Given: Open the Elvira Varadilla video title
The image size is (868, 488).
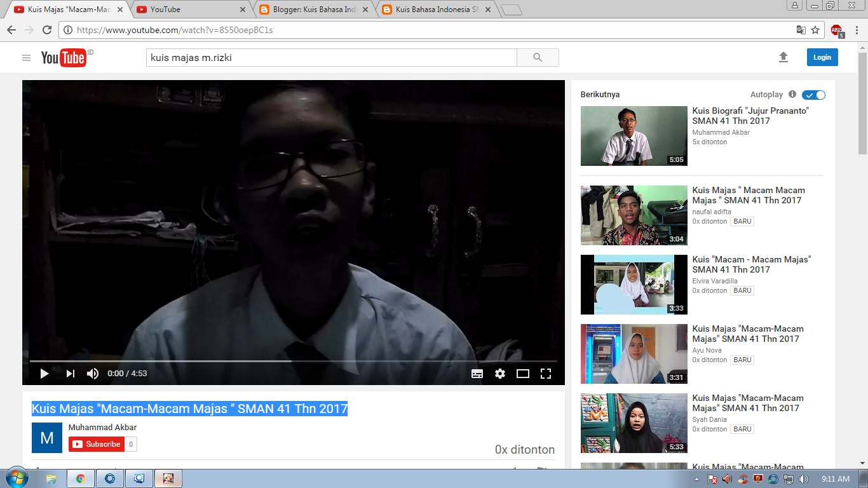Looking at the screenshot, I should pyautogui.click(x=752, y=264).
